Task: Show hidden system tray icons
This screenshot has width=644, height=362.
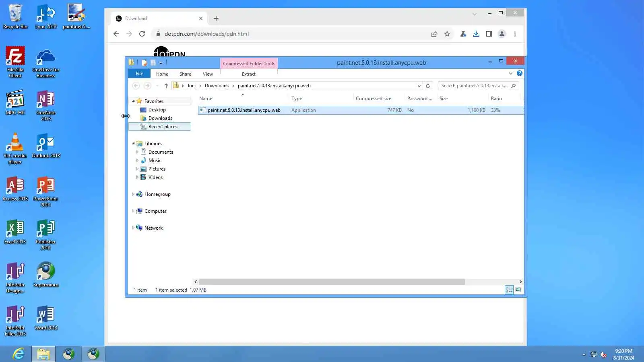Action: 584,354
